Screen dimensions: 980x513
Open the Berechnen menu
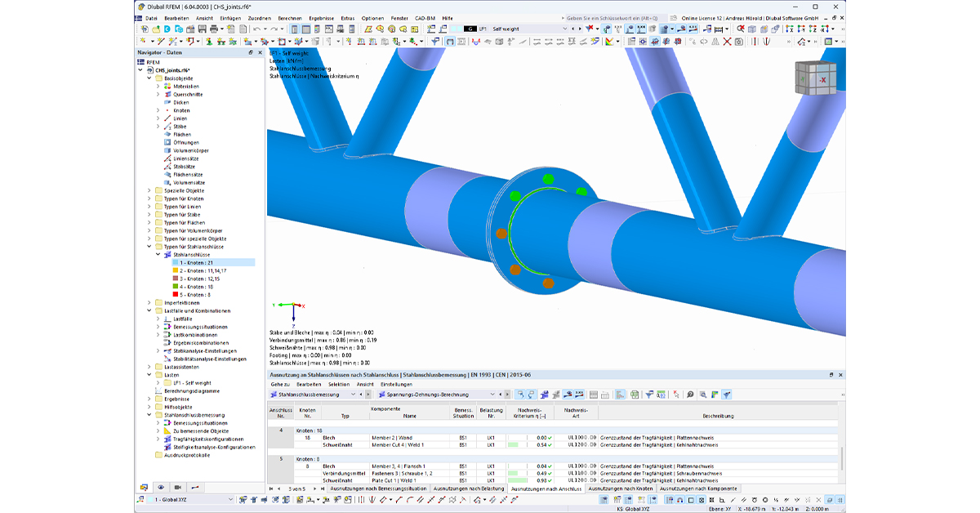[289, 17]
